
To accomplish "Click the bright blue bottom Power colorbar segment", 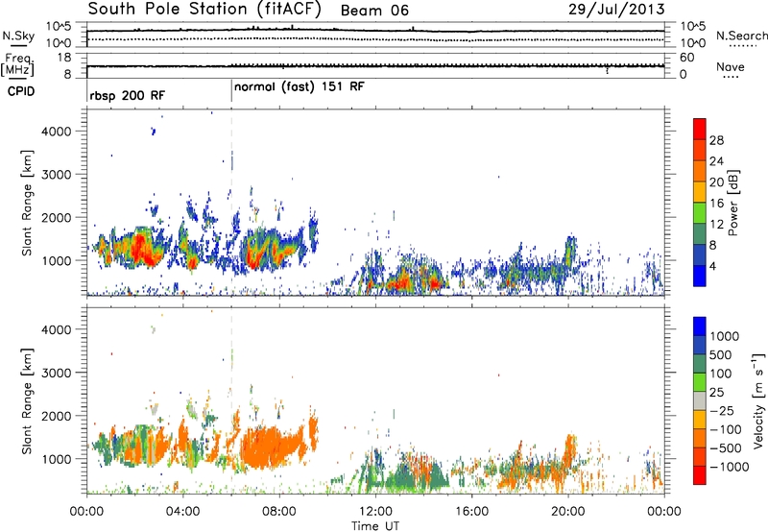I will pos(700,276).
